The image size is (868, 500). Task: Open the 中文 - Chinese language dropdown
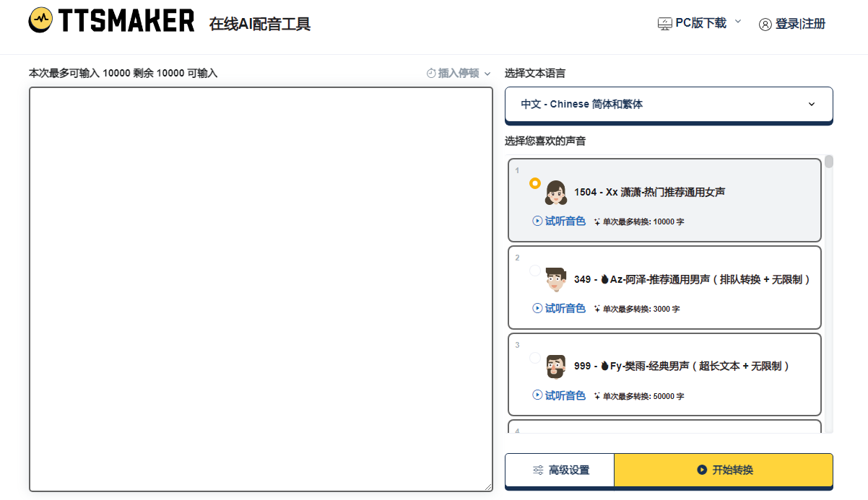(668, 103)
